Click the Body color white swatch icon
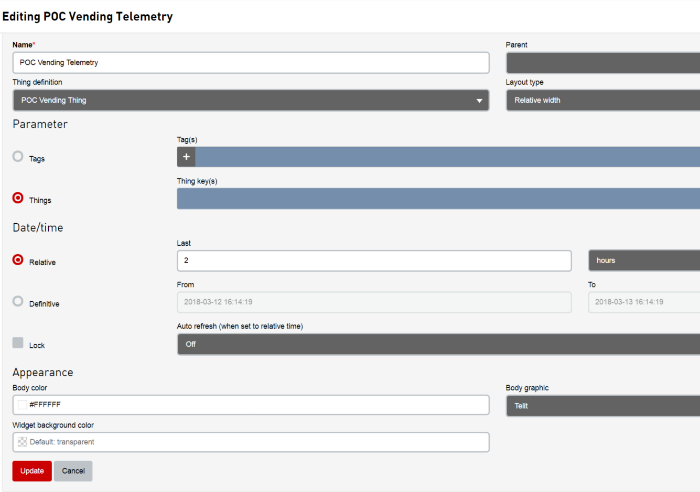Image resolution: width=700 pixels, height=492 pixels. (22, 404)
